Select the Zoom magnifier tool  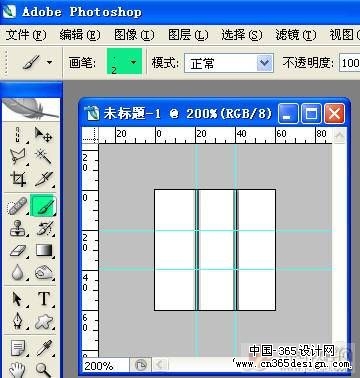coord(43,369)
